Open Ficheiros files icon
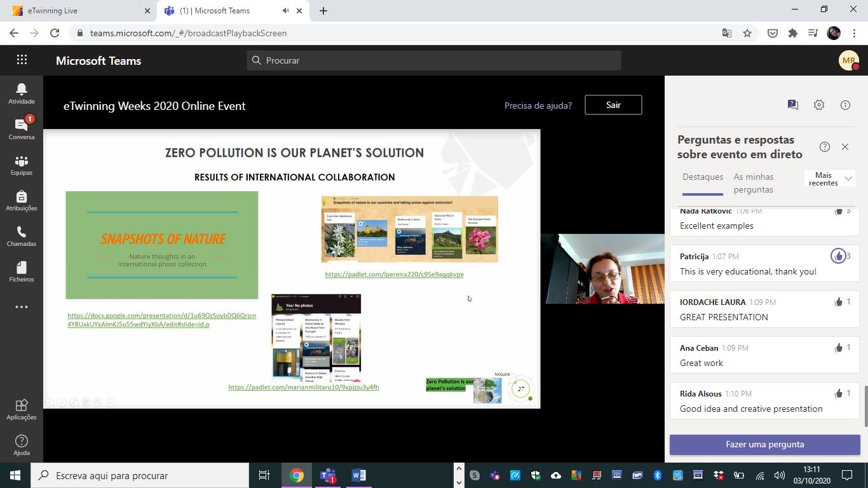Image resolution: width=868 pixels, height=488 pixels. point(22,271)
